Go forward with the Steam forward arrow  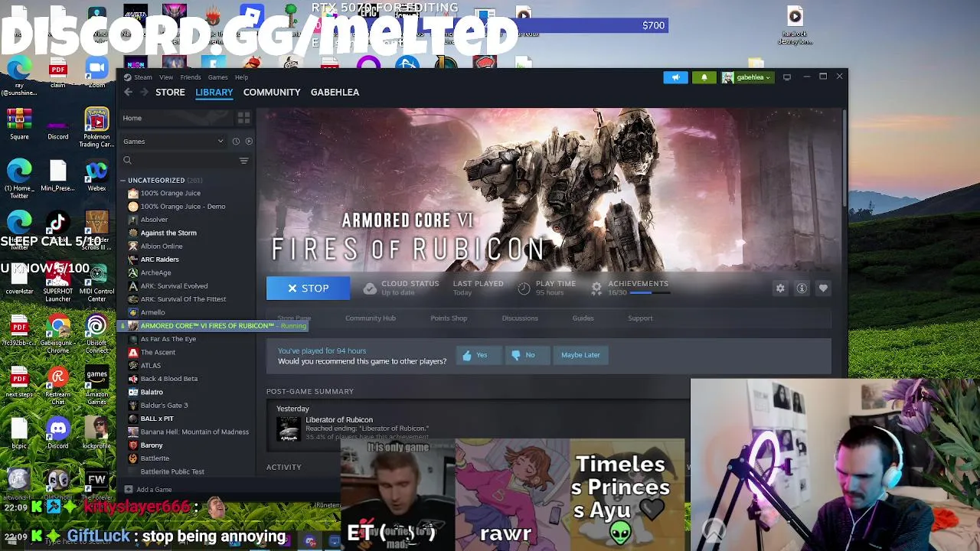coord(143,92)
